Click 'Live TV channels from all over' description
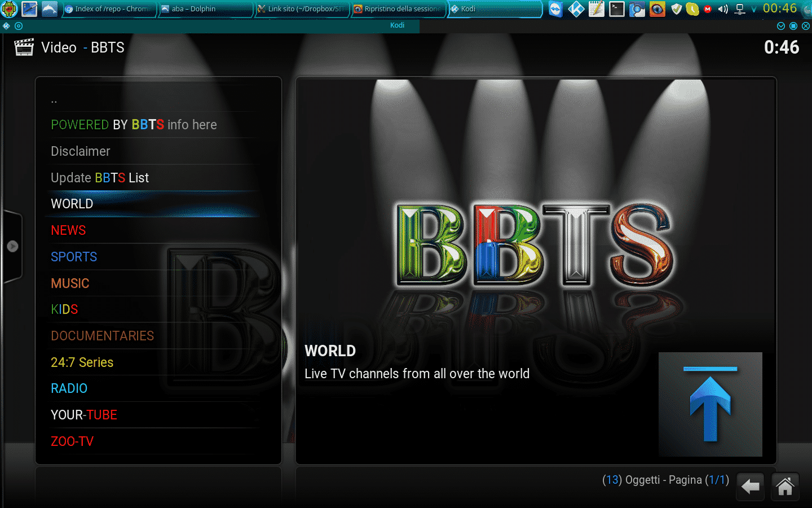 [x=417, y=374]
